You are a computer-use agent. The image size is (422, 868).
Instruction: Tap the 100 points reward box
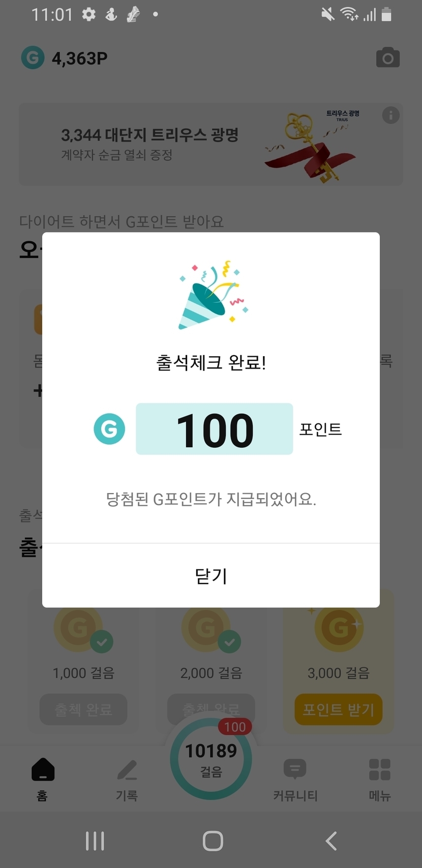coord(214,429)
